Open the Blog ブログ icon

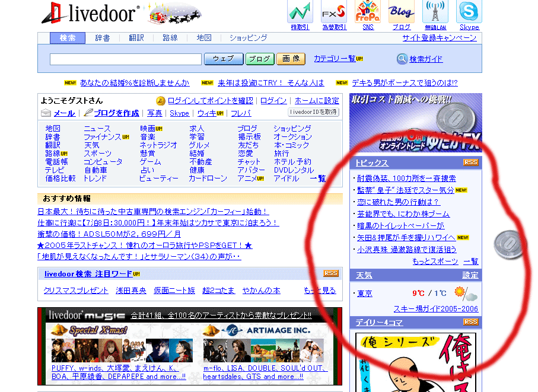[402, 12]
